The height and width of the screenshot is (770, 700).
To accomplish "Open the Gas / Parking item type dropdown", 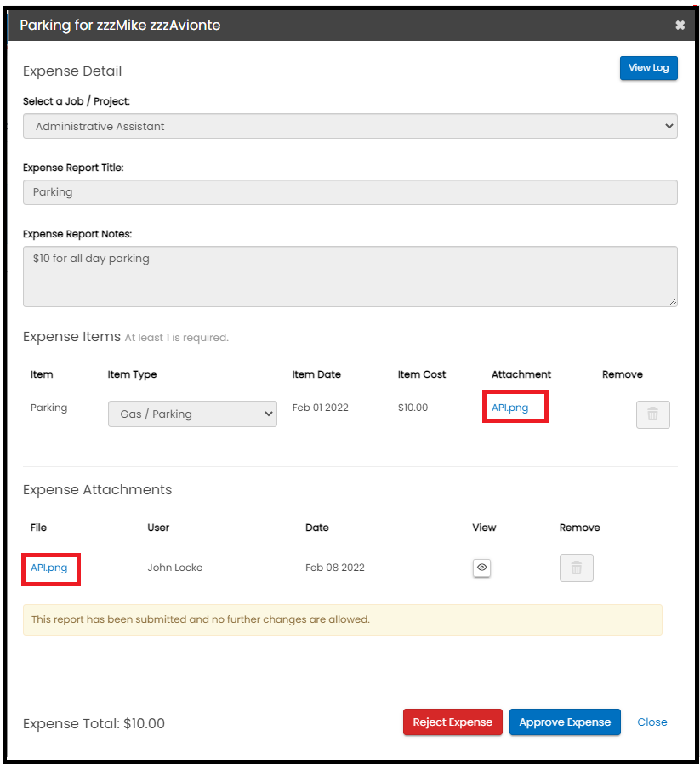I will click(192, 414).
